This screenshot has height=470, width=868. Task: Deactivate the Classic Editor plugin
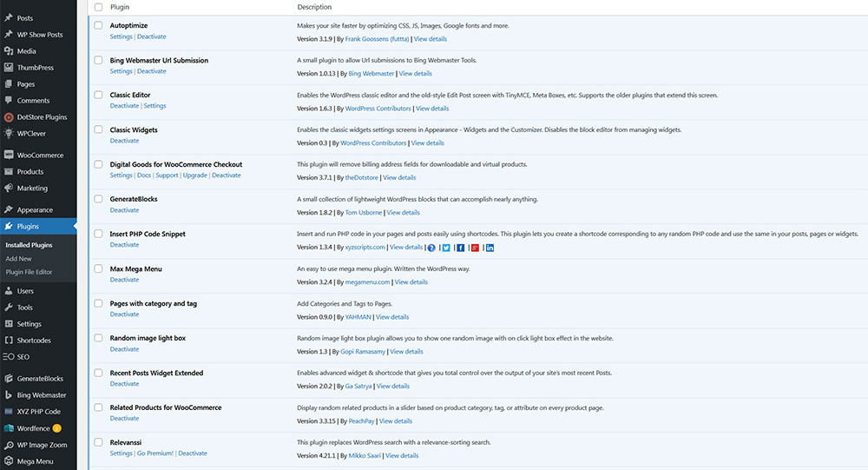pos(124,106)
